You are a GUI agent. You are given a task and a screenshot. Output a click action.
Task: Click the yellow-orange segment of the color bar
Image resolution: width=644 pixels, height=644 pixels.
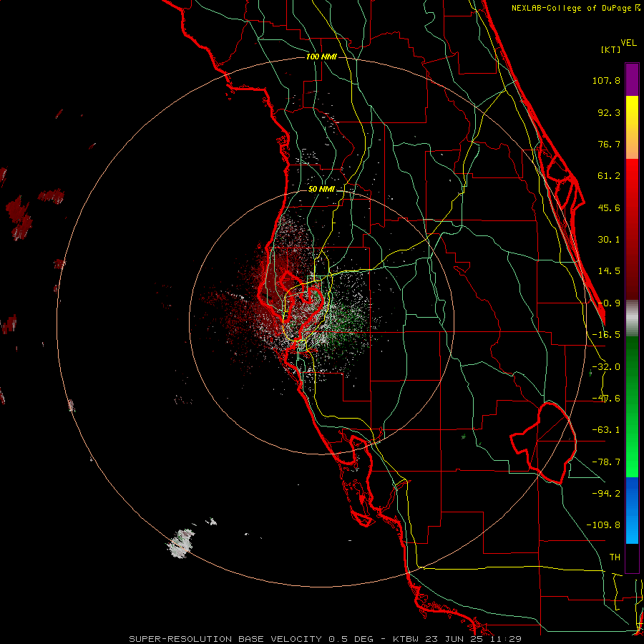[632, 127]
